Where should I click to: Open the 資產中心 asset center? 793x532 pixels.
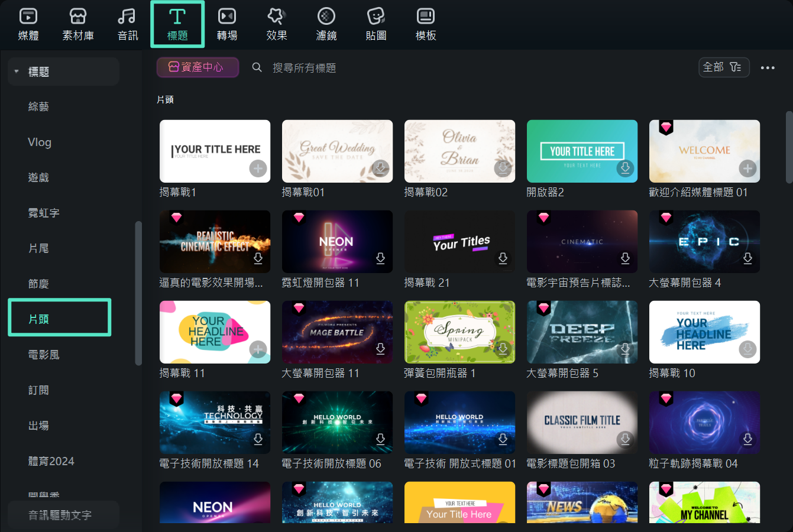(198, 67)
